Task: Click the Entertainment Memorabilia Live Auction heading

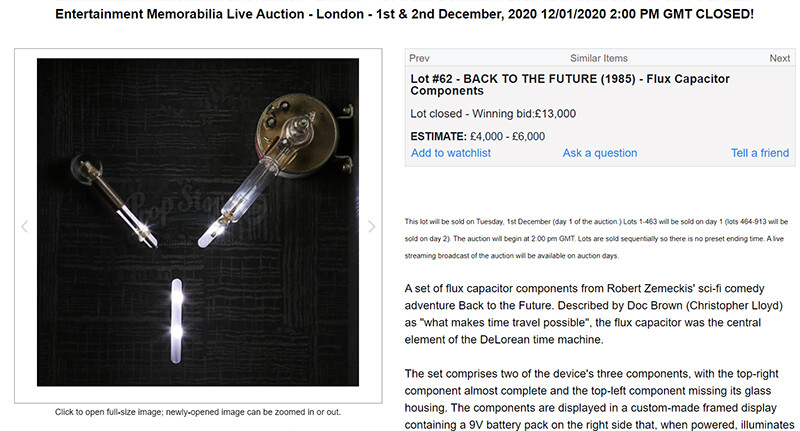Action: coord(400,16)
